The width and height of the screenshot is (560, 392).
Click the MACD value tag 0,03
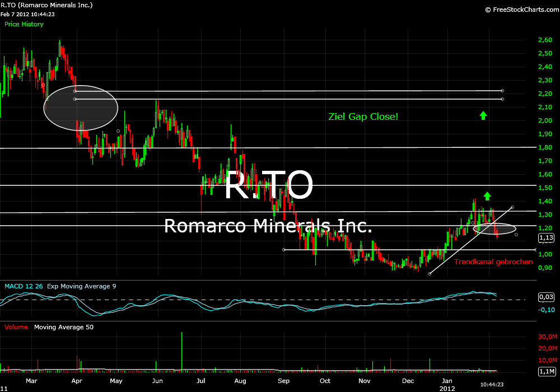click(x=546, y=297)
